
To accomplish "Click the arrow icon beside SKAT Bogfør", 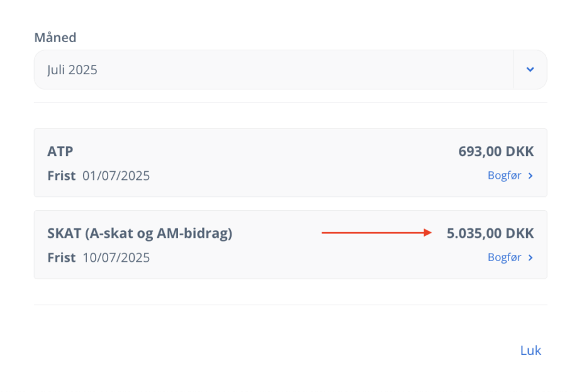I will pos(531,257).
